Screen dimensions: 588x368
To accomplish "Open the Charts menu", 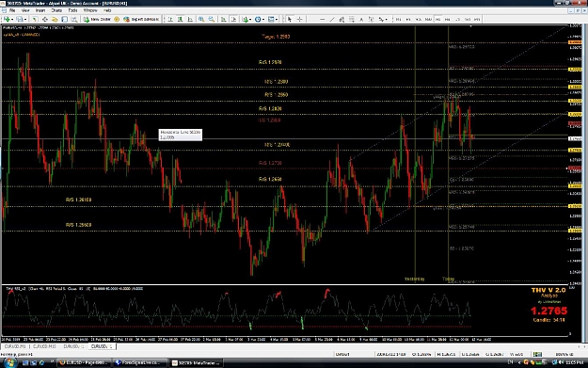I will [56, 10].
